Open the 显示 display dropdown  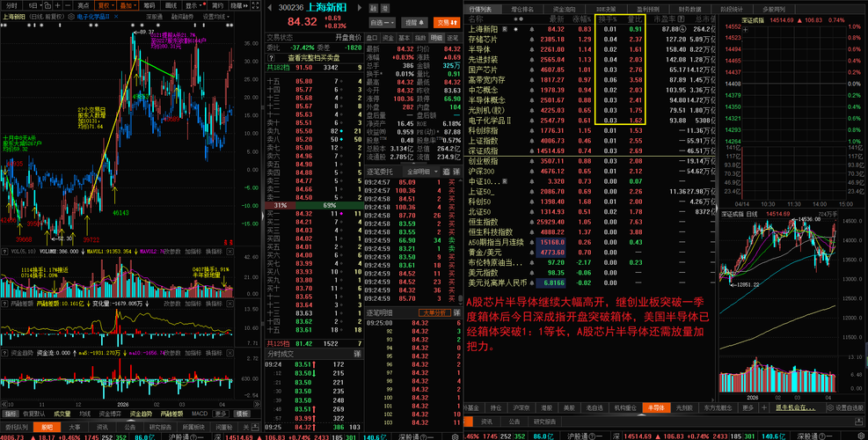195,5
